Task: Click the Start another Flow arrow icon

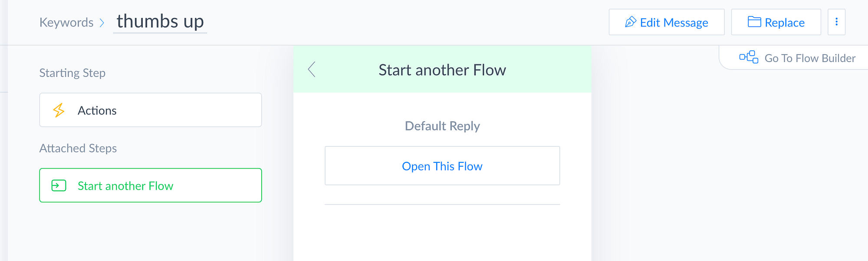Action: pyautogui.click(x=59, y=186)
